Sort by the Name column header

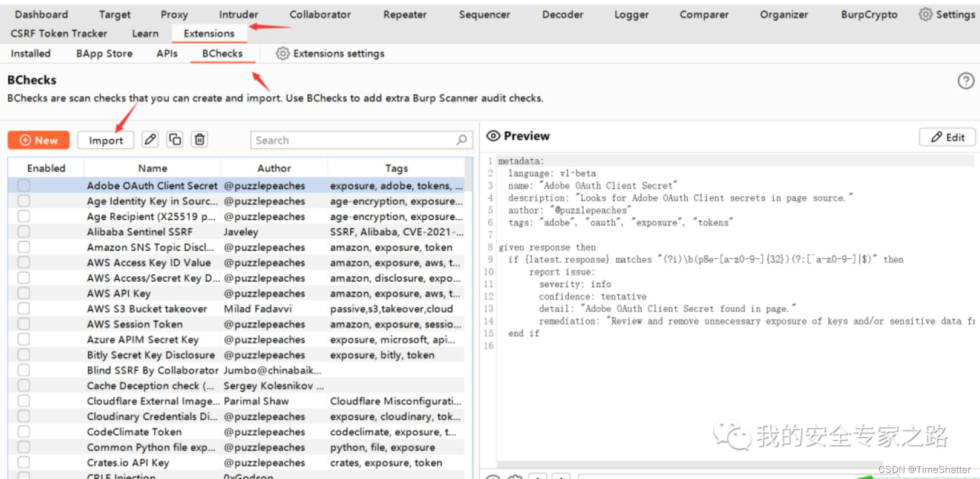152,168
